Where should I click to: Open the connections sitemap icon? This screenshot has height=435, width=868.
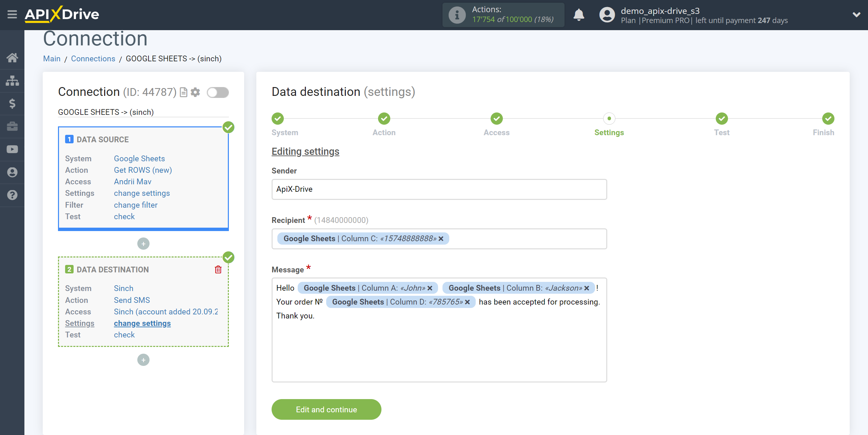coord(12,81)
